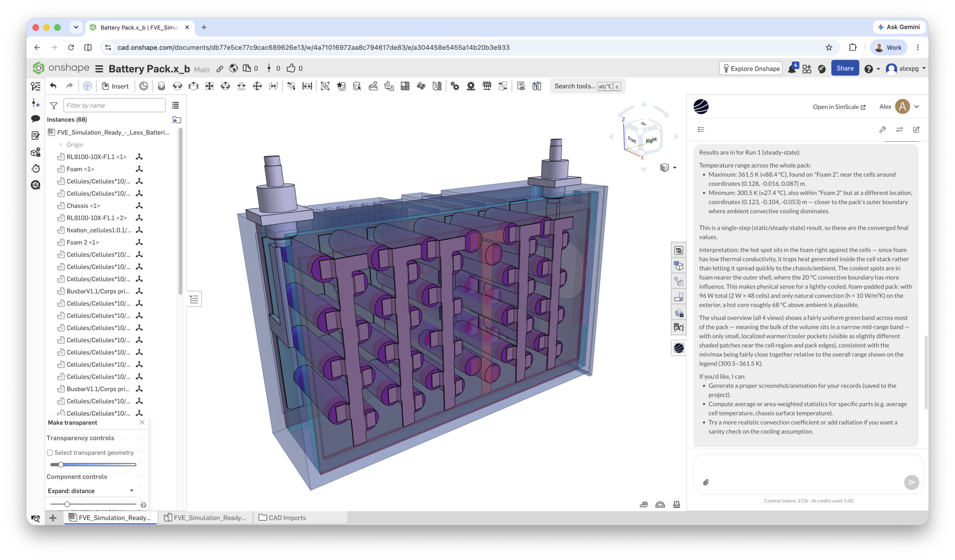This screenshot has height=560, width=955.
Task: Click the wrench icon in SimScale panel
Action: click(x=882, y=129)
